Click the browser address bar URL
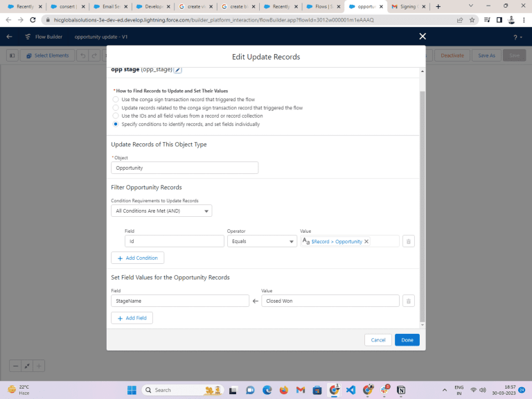532x399 pixels. pyautogui.click(x=214, y=20)
